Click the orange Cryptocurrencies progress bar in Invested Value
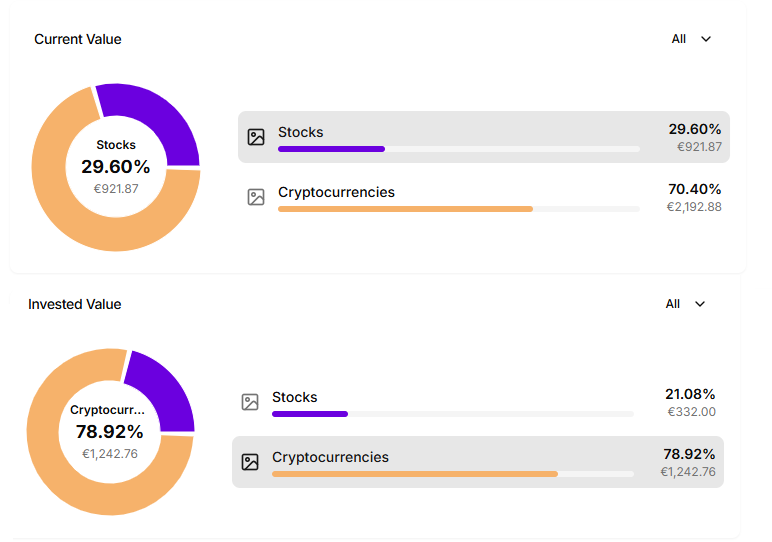Screen dimensions: 772x542 point(414,474)
